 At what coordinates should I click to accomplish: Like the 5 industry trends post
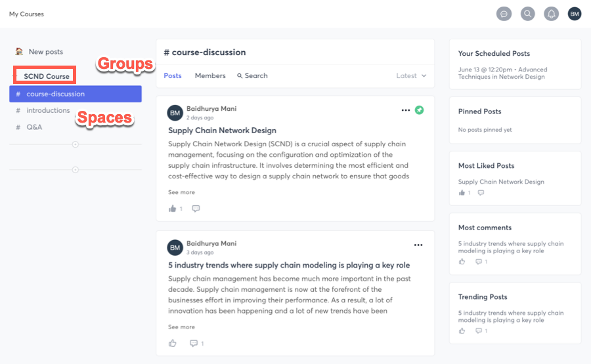point(172,343)
